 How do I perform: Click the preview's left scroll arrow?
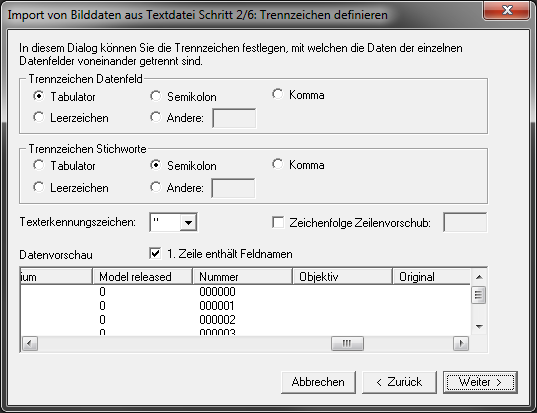click(30, 343)
